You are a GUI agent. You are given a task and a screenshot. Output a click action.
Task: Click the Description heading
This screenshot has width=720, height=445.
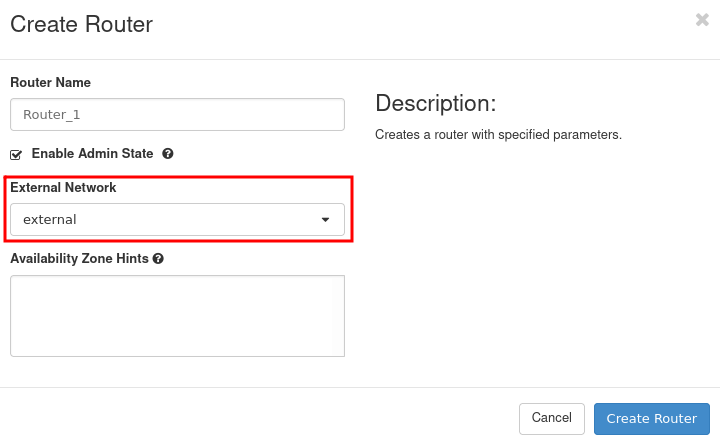tap(435, 104)
